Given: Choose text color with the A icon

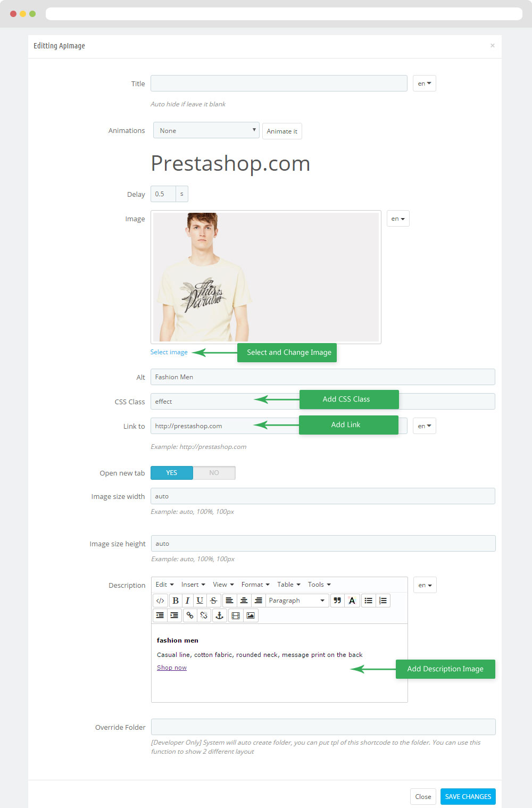Looking at the screenshot, I should pos(352,601).
